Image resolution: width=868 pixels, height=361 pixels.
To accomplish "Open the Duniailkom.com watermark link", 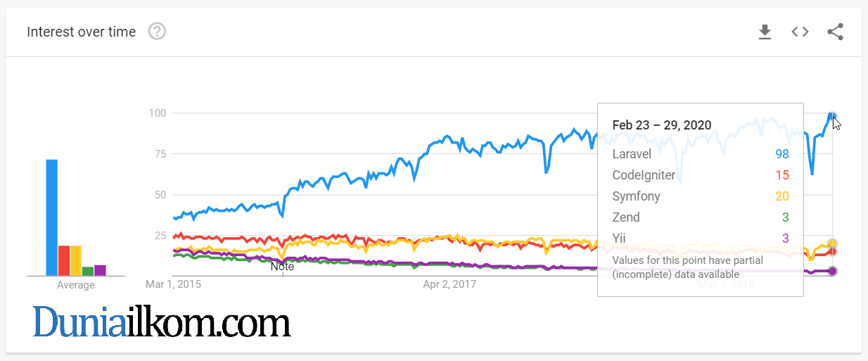I will (x=162, y=323).
